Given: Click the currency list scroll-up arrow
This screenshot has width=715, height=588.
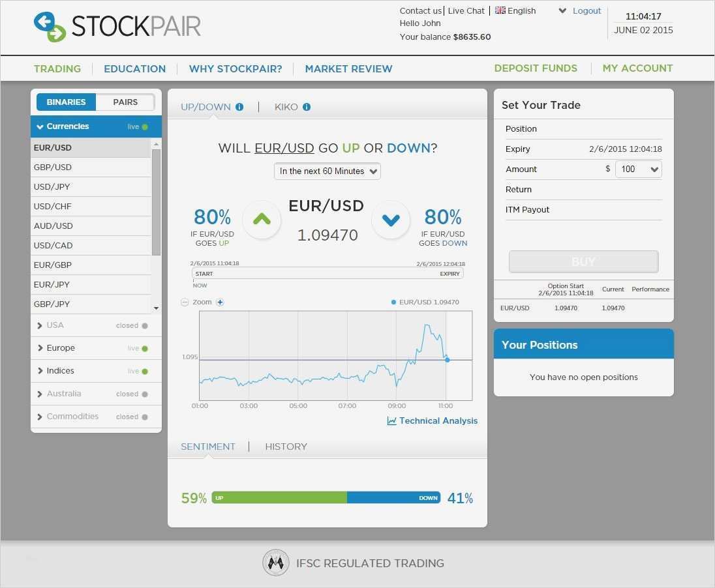Looking at the screenshot, I should tap(157, 144).
